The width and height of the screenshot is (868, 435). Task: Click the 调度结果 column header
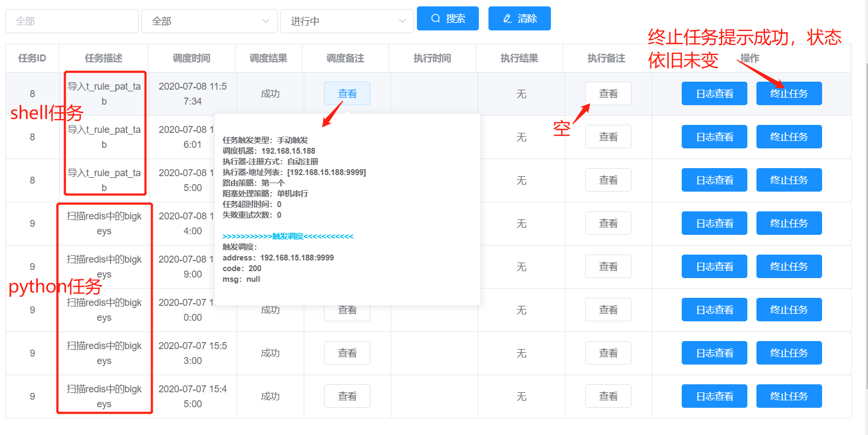click(269, 58)
